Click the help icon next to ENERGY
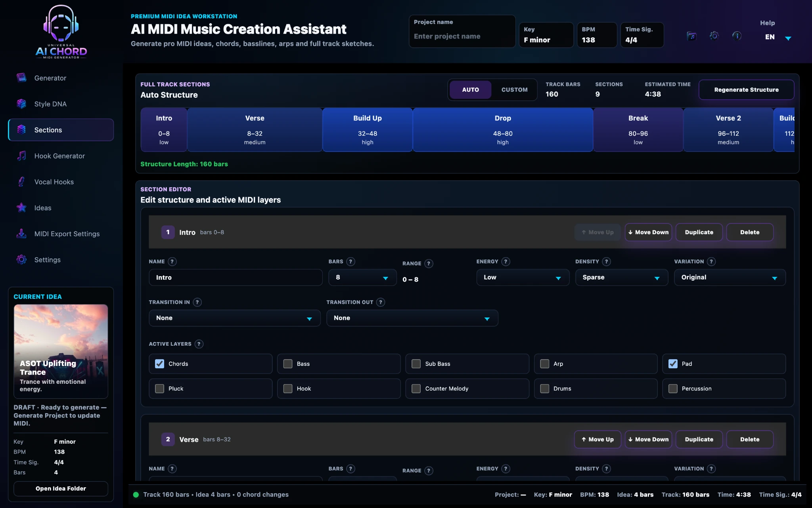The width and height of the screenshot is (812, 508). [x=506, y=262]
